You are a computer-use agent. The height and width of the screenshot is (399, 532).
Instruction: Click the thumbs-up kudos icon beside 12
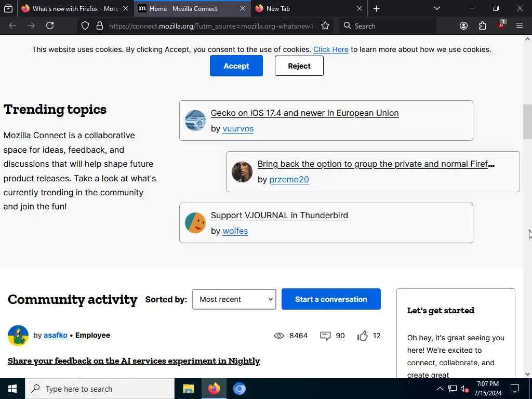pyautogui.click(x=362, y=336)
